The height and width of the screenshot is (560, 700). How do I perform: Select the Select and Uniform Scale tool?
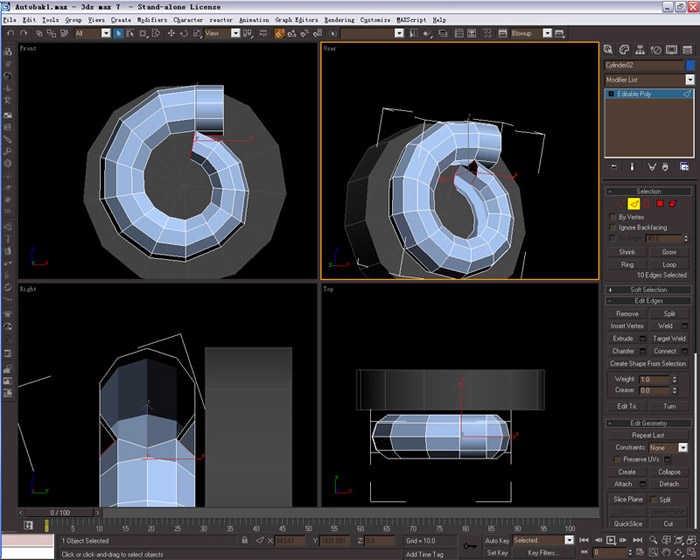pos(197,33)
